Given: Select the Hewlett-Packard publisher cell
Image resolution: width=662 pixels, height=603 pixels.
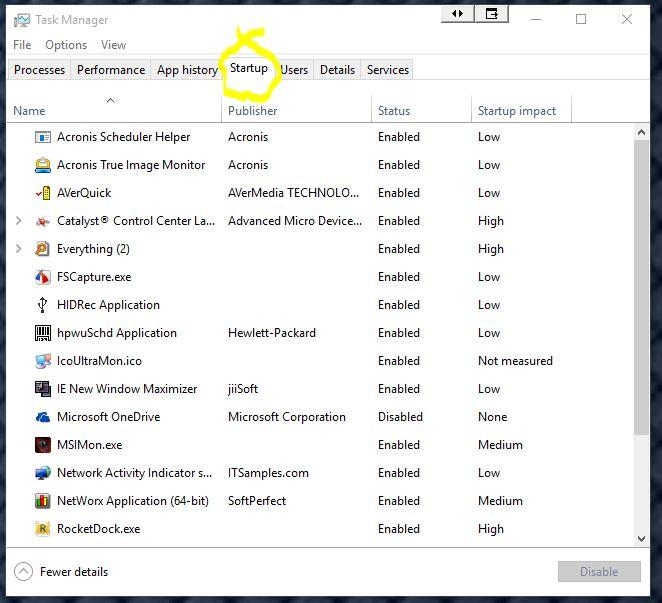Looking at the screenshot, I should click(x=272, y=333).
